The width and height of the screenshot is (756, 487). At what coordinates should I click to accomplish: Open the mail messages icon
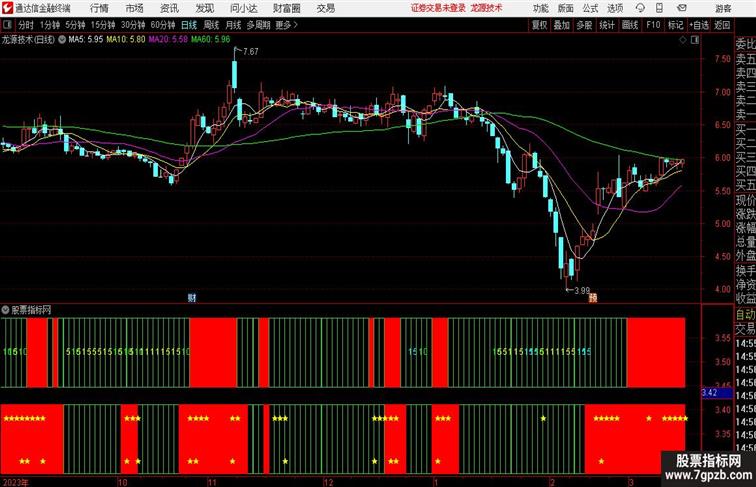(x=682, y=8)
